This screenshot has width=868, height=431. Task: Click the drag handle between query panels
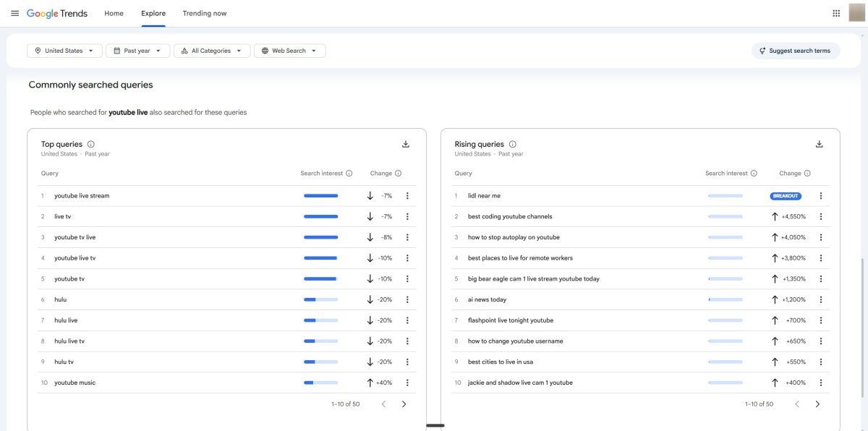(x=435, y=425)
